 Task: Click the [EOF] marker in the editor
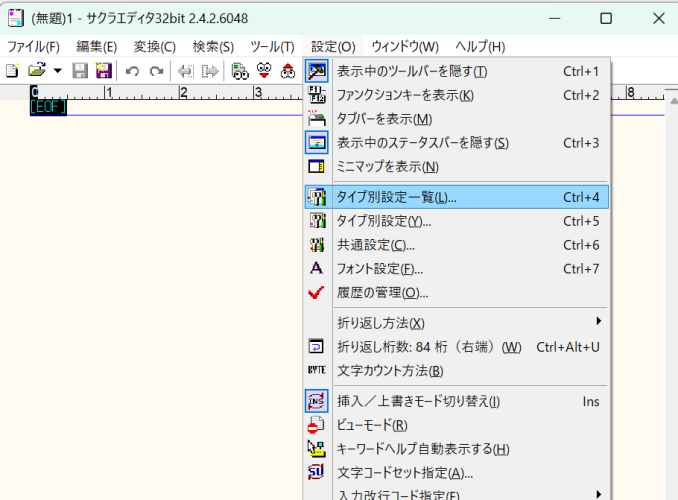point(48,107)
